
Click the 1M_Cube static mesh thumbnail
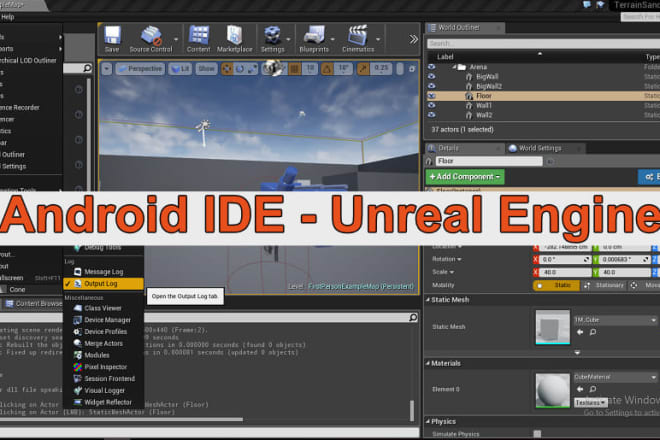(x=552, y=327)
